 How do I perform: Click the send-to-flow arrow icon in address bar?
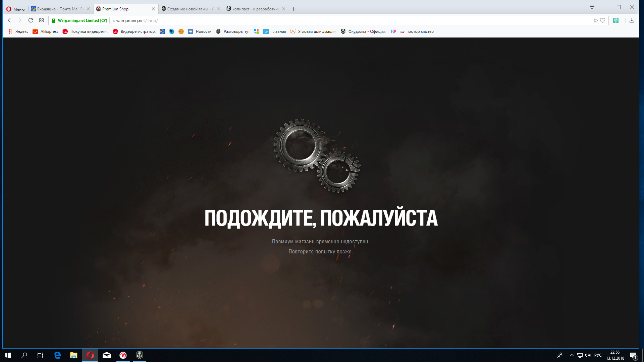[x=596, y=20]
